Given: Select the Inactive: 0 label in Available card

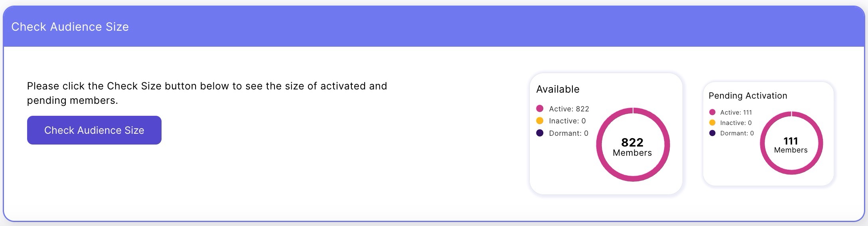Looking at the screenshot, I should click(567, 121).
